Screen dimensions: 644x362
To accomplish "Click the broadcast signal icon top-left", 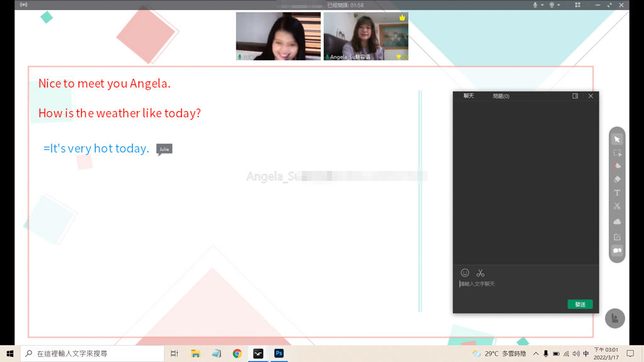I will [24, 5].
